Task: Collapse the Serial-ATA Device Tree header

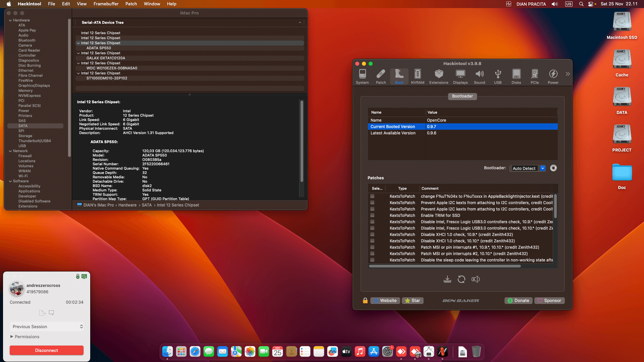Action: (300, 22)
